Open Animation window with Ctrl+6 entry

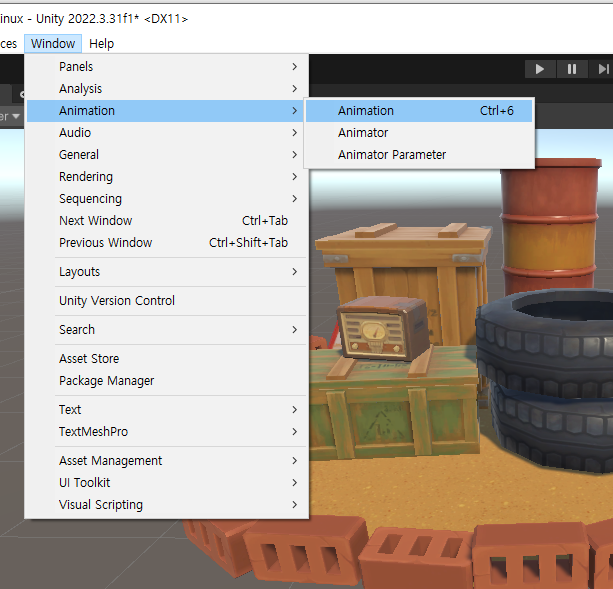coord(419,111)
